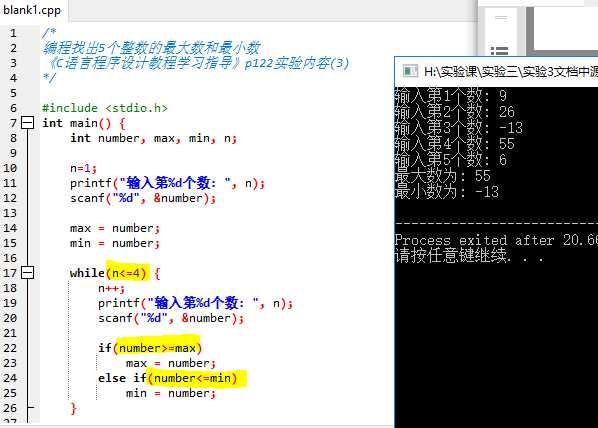Click line number 17 in the gutter
This screenshot has height=428, width=598.
click(x=10, y=273)
